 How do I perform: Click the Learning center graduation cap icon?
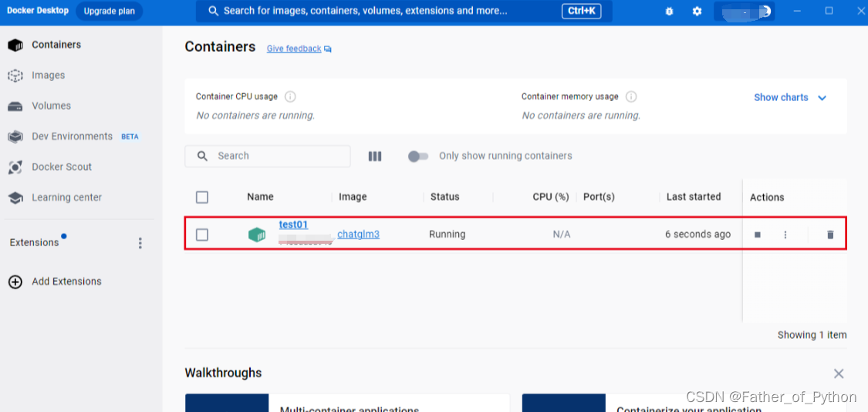point(15,198)
